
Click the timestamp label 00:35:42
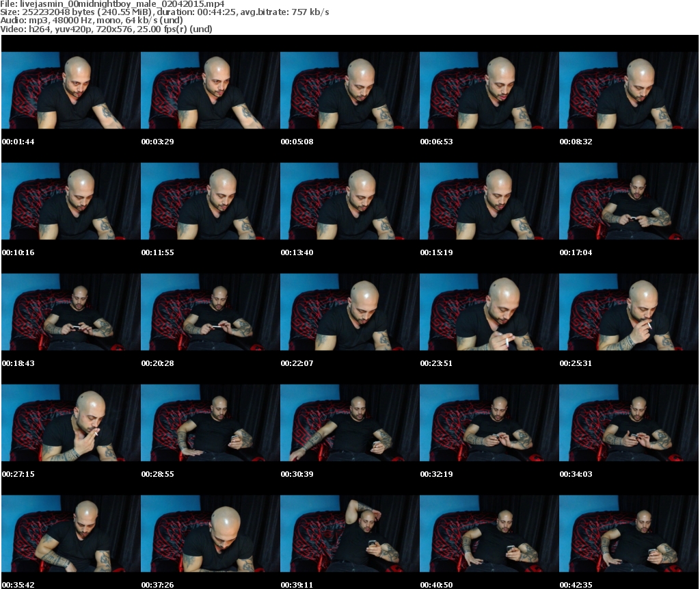click(x=18, y=584)
